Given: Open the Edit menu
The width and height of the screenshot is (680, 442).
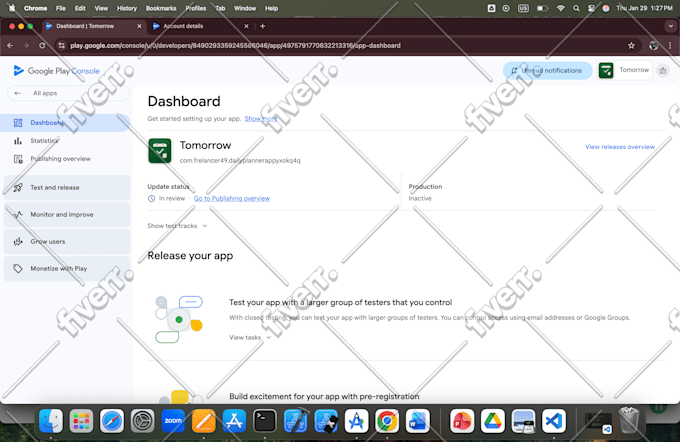Looking at the screenshot, I should pyautogui.click(x=80, y=8).
